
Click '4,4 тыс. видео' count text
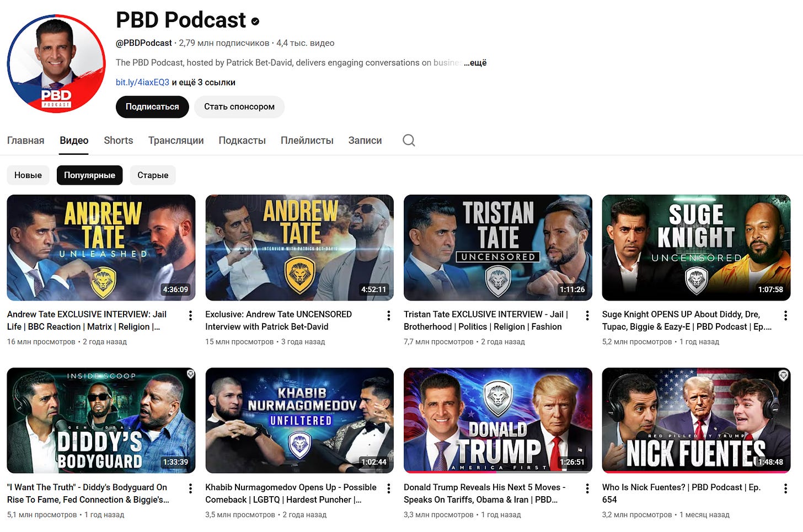point(306,43)
